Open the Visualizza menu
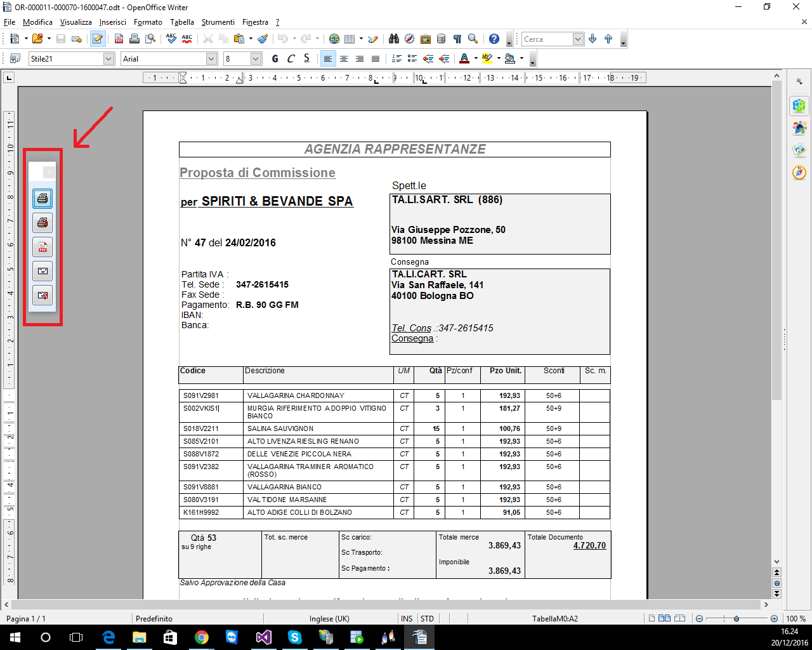Viewport: 812px width, 650px height. point(76,22)
